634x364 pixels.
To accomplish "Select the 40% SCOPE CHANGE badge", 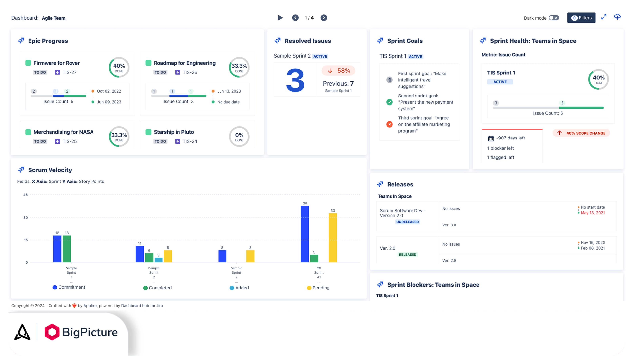I will click(x=581, y=133).
